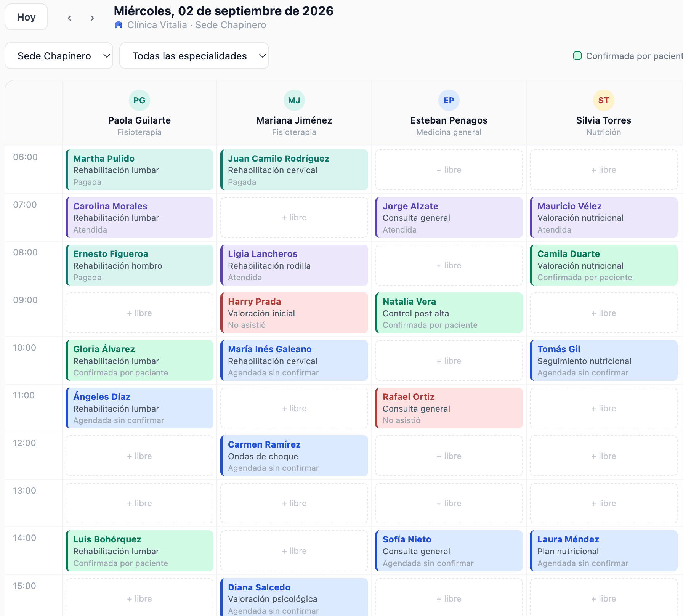Open Ligia Lancheros rehabilitación rodilla

pyautogui.click(x=294, y=265)
